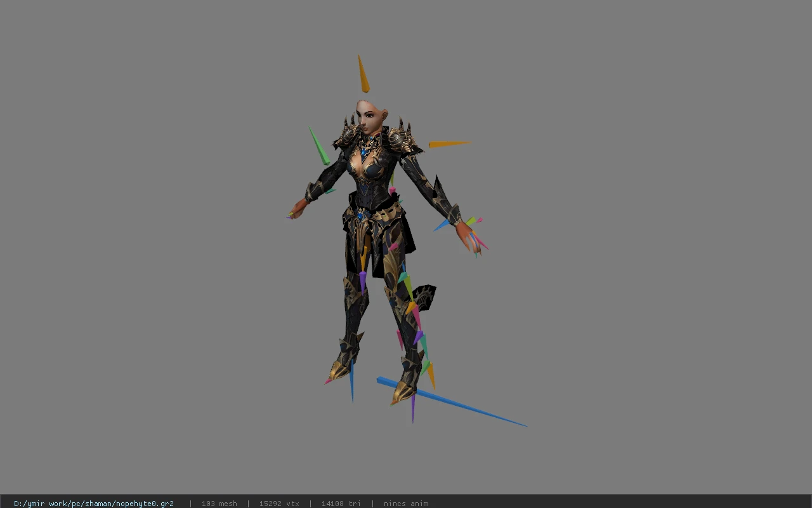The height and width of the screenshot is (508, 812).
Task: Click the '103 mesh' status entry
Action: click(x=219, y=504)
